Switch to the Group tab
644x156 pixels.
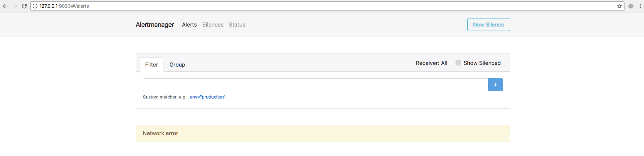177,65
